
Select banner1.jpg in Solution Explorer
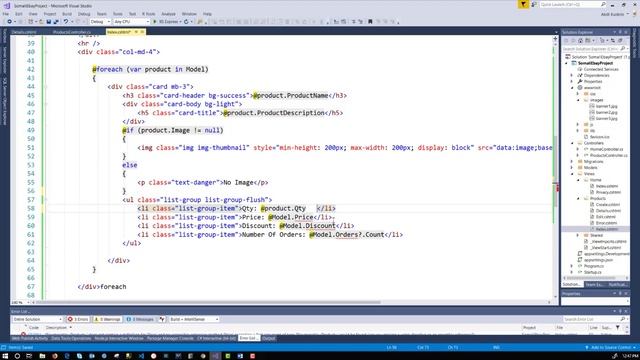(x=606, y=106)
